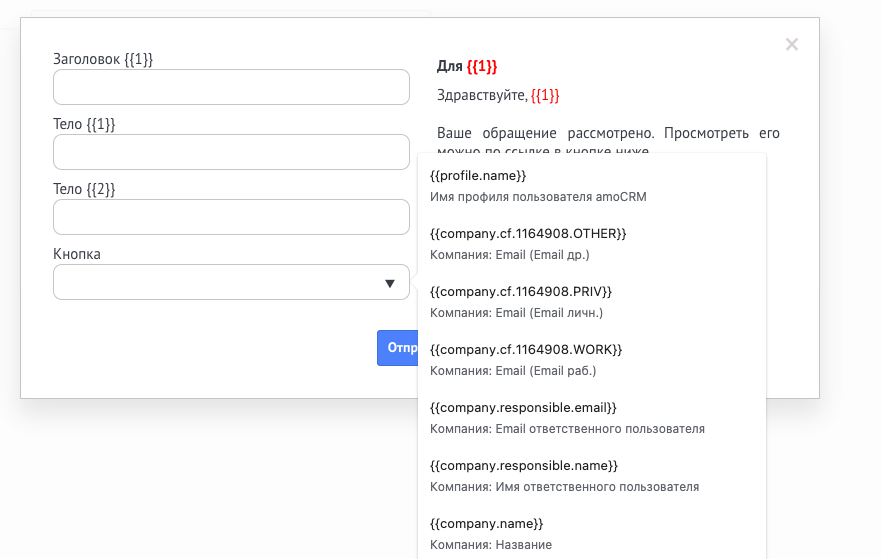Click {{1}} placeholder after Здравствуйте

(545, 95)
